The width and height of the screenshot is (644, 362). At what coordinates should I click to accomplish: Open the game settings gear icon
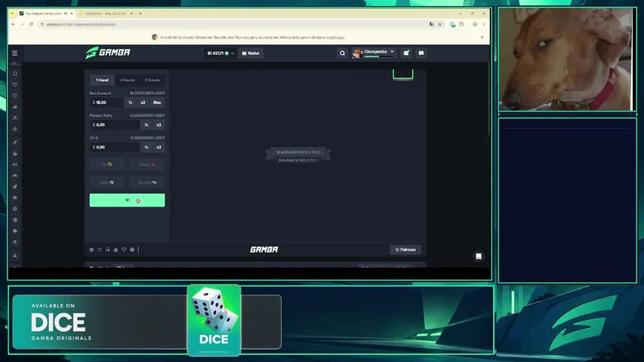tap(91, 250)
